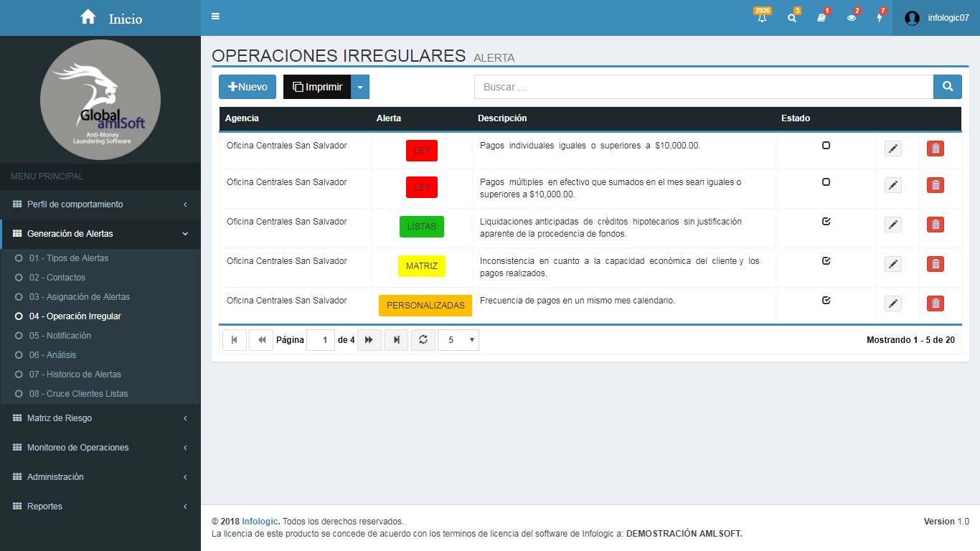Click the red LEY alert label
This screenshot has width=980, height=551.
pos(422,151)
